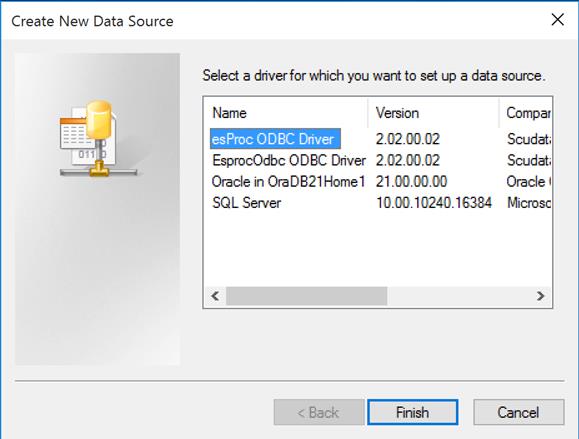Click the horizontal scrollbar thumb
Screen dimensions: 579x439
point(306,296)
